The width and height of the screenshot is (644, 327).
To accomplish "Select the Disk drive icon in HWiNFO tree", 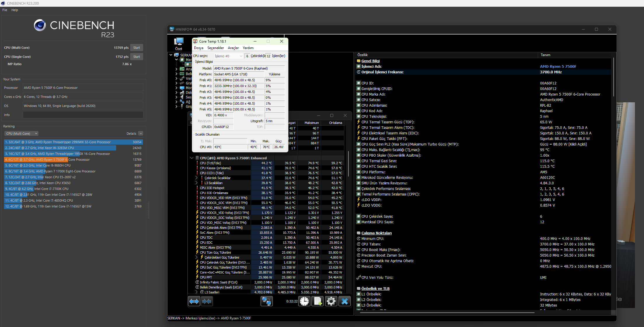I will 182,92.
